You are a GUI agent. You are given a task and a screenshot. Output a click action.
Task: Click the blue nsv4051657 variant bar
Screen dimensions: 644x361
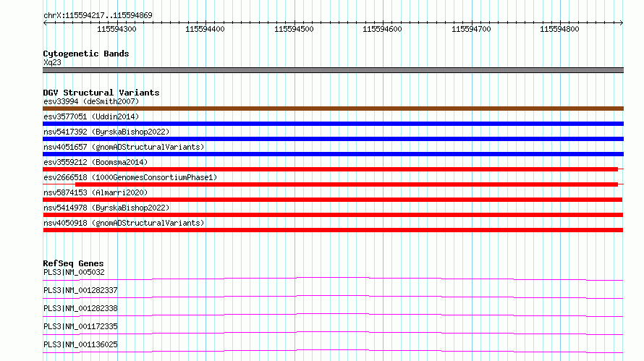pyautogui.click(x=333, y=154)
